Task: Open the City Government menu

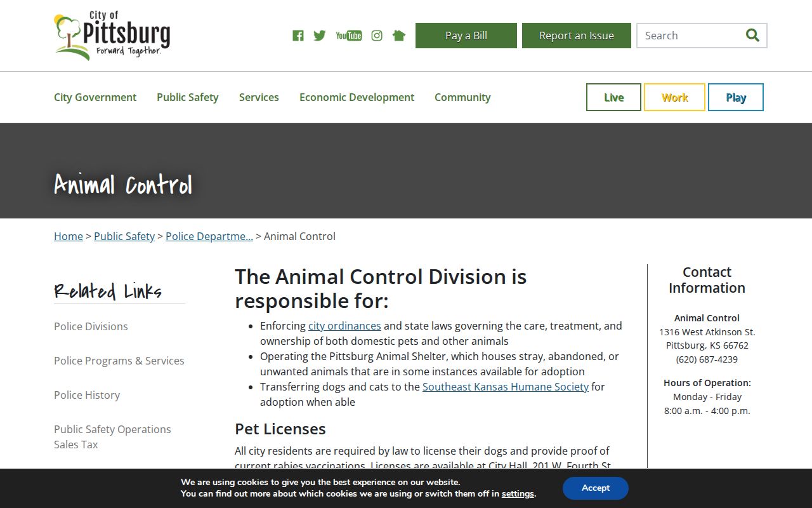Action: click(95, 97)
